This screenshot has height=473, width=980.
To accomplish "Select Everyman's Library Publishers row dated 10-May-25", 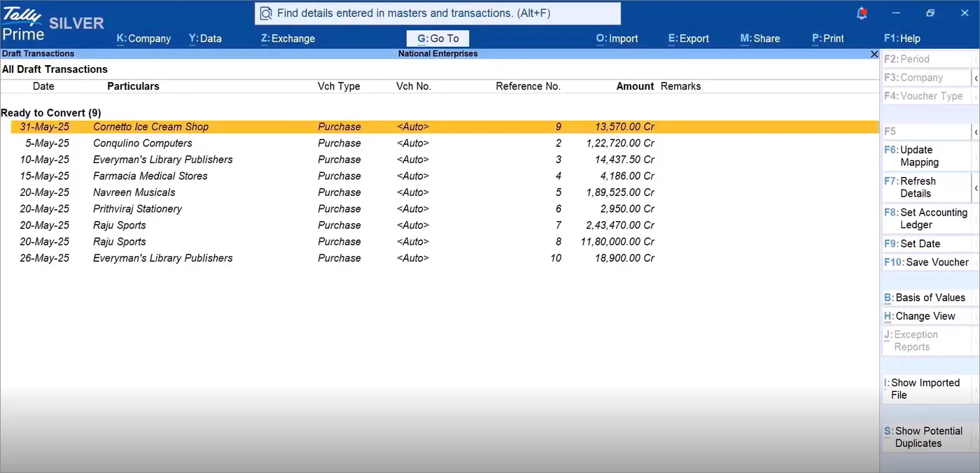I will [444, 160].
